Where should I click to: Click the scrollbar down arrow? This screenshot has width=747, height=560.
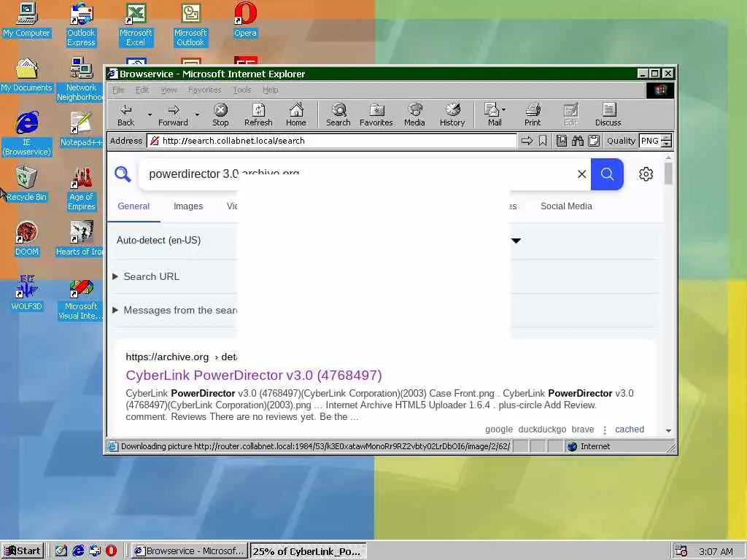[x=668, y=430]
